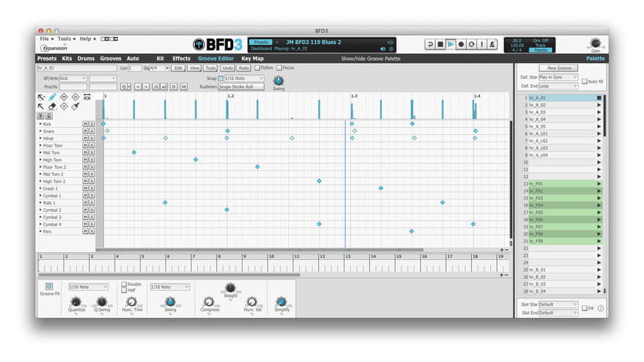Screen dimensions: 644x362
Task: Click the x2 double-length button
Action: coord(164,87)
